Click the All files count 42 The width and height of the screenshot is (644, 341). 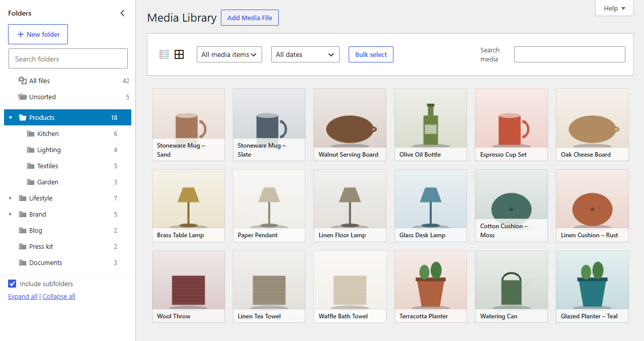(x=126, y=81)
